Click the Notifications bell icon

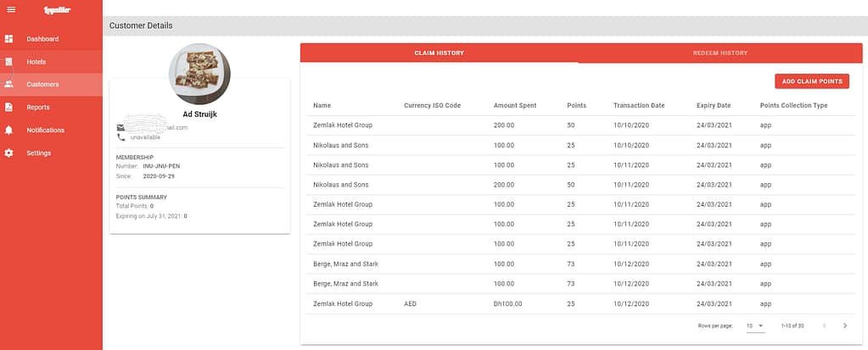click(9, 131)
